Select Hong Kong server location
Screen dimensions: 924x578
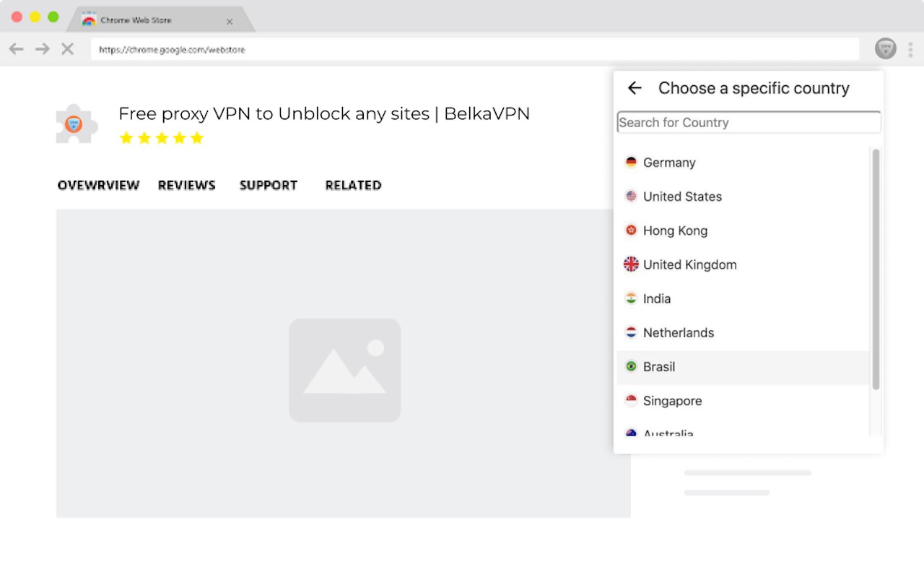pyautogui.click(x=675, y=230)
